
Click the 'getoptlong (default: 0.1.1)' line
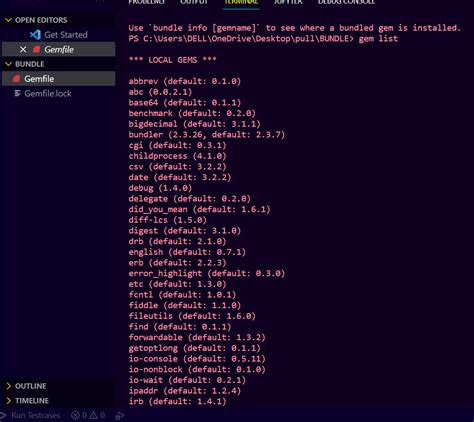pyautogui.click(x=194, y=348)
